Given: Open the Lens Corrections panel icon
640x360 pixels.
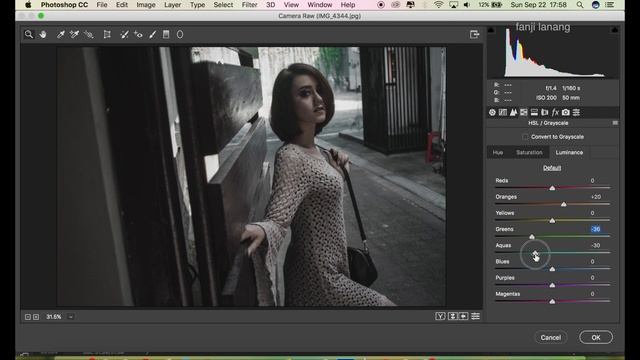Looking at the screenshot, I should 544,112.
